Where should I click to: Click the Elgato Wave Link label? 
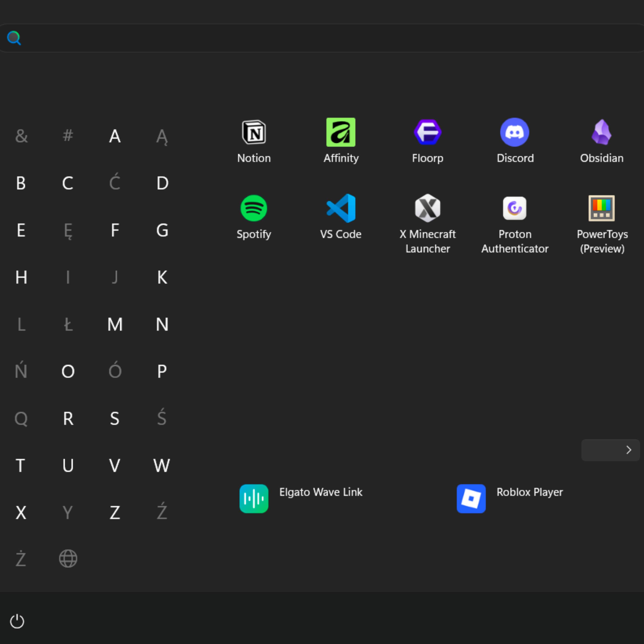click(x=321, y=492)
